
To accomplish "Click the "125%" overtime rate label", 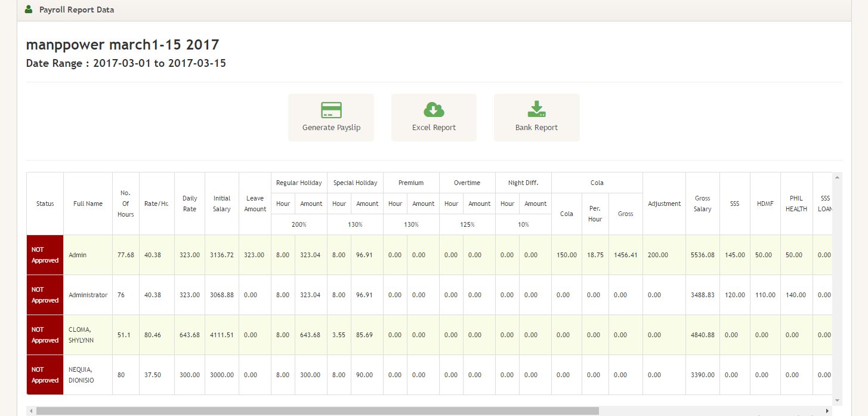I will point(467,224).
